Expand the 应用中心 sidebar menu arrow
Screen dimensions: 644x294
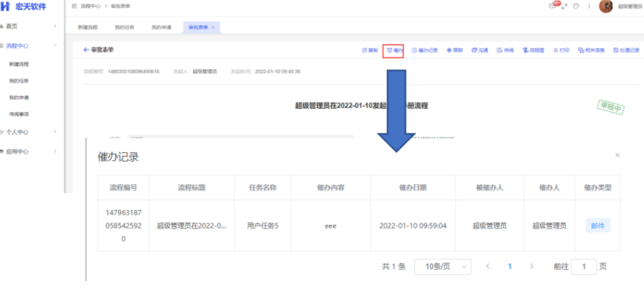[55, 151]
